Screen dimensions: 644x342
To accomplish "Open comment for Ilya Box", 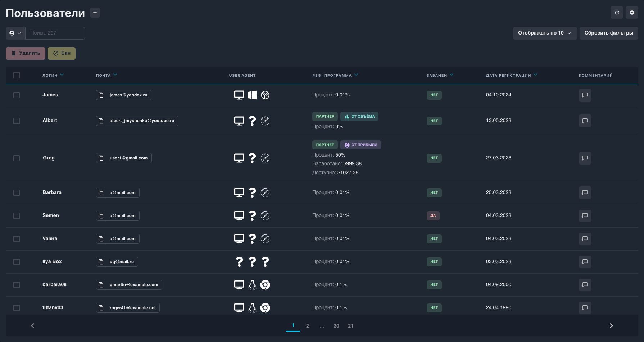I will click(x=585, y=262).
